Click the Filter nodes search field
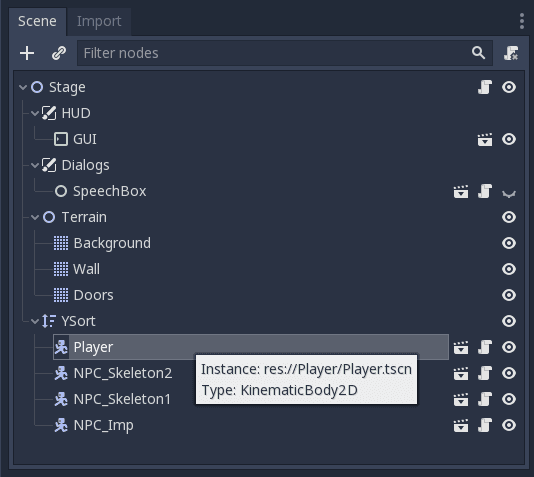The width and height of the screenshot is (534, 477). (285, 53)
